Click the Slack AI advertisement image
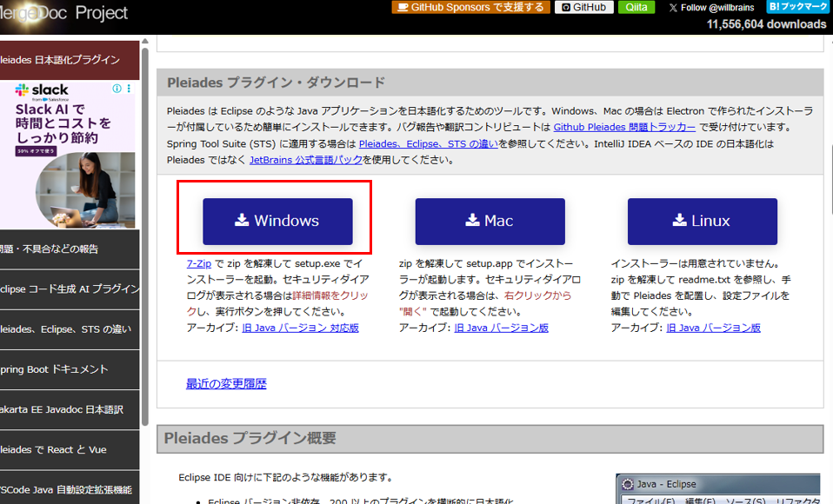Screen dimensions: 833x504 click(68, 155)
